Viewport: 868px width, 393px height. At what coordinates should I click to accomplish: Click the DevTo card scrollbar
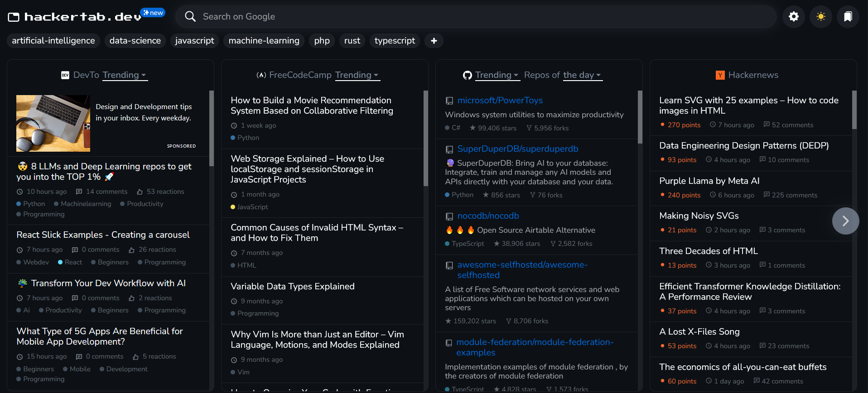click(211, 129)
